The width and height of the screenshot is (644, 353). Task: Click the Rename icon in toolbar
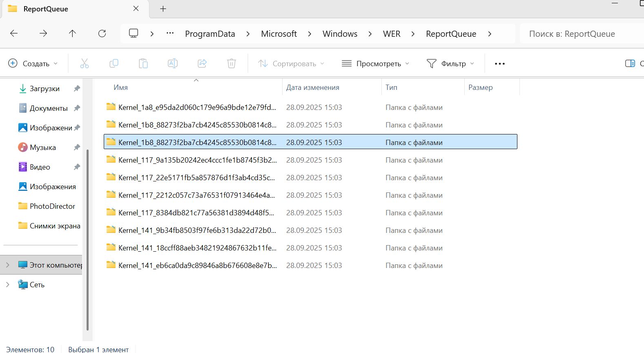[173, 63]
